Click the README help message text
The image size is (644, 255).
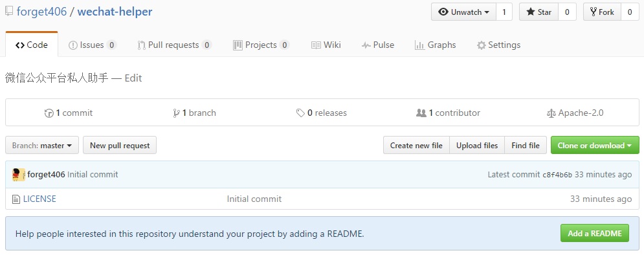pyautogui.click(x=190, y=234)
